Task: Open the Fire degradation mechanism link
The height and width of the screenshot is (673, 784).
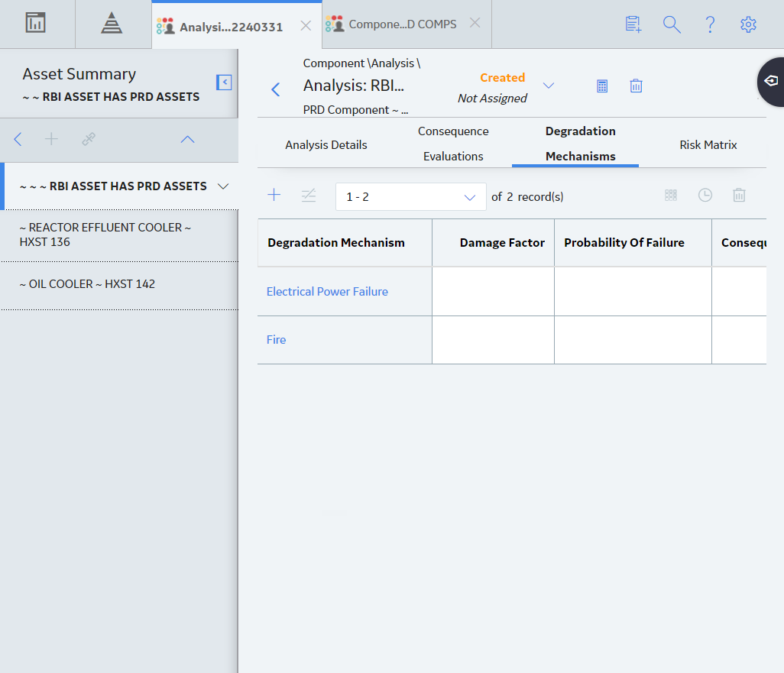Action: (x=276, y=339)
